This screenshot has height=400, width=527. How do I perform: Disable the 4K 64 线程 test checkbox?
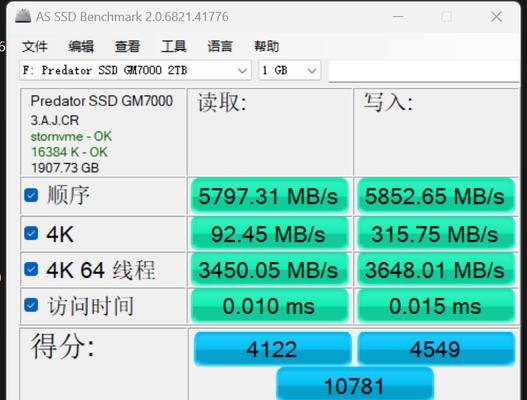pyautogui.click(x=31, y=269)
